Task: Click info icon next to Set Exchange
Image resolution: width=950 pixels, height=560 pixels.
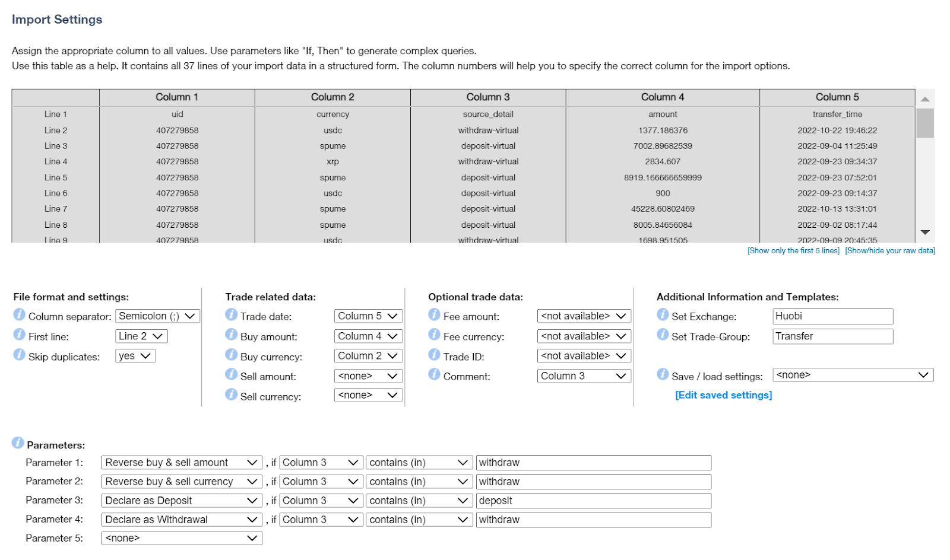Action: [663, 314]
